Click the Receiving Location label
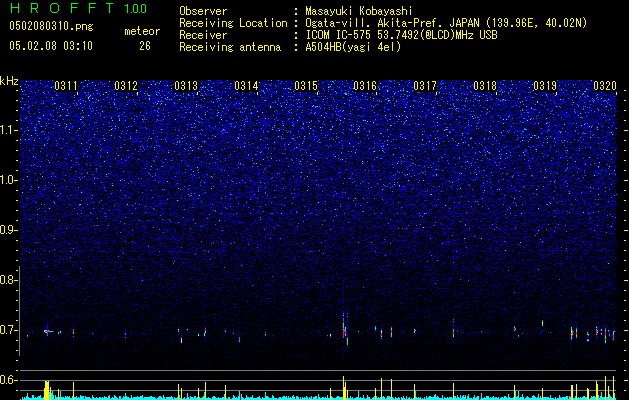The image size is (629, 400). coord(233,23)
